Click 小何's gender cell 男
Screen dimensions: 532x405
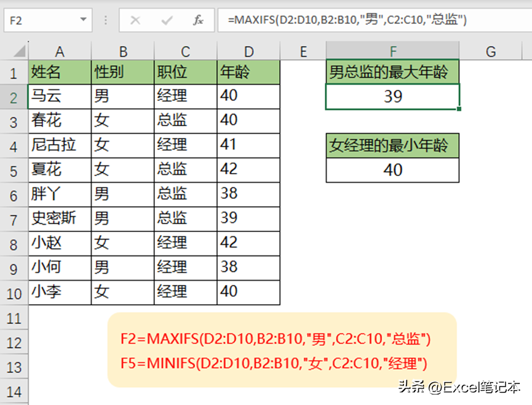coord(123,268)
